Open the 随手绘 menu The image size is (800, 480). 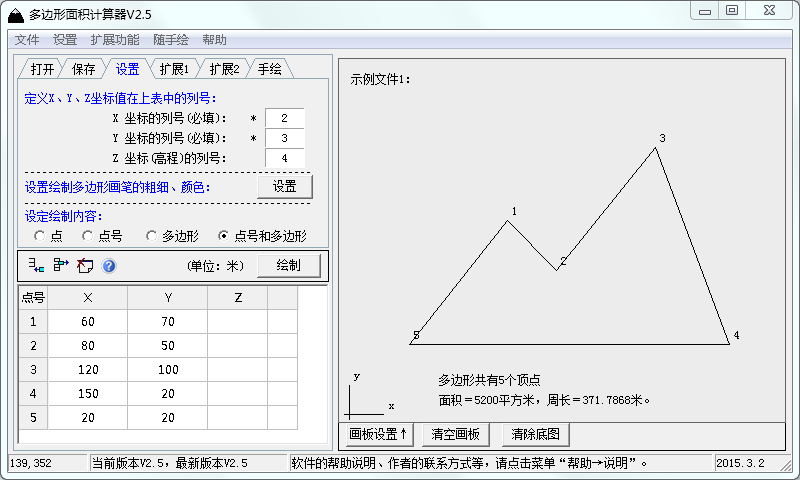[x=171, y=40]
